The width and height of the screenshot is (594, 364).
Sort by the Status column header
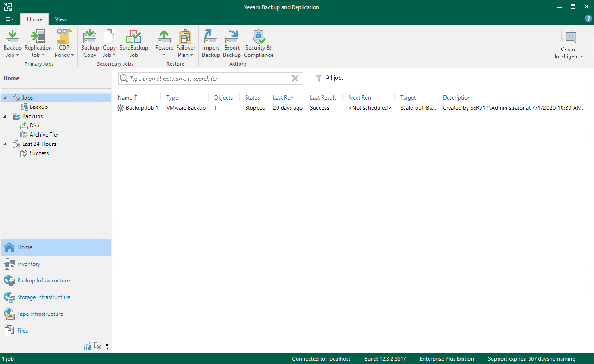point(253,98)
